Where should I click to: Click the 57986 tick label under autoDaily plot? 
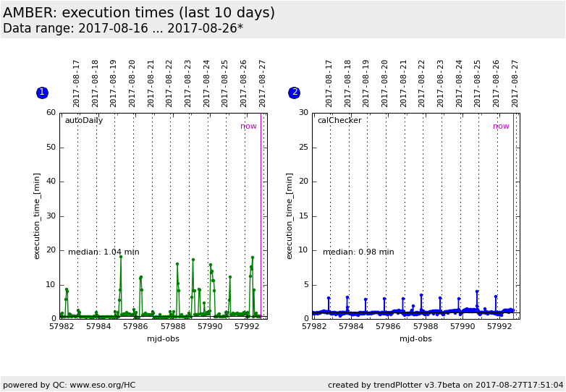(x=135, y=327)
